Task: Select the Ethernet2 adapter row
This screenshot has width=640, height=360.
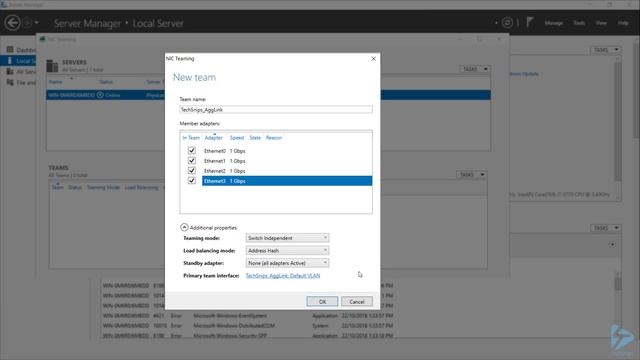Action: 287,171
